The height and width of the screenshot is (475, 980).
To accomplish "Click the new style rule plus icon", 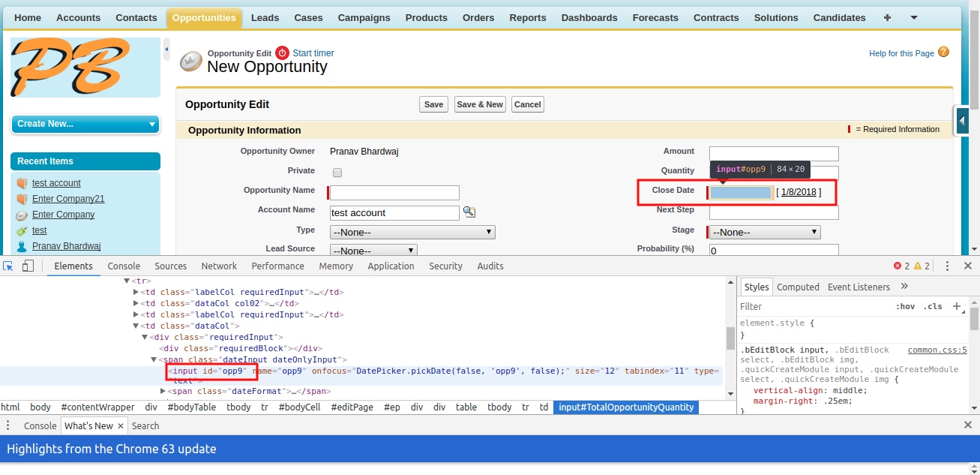I will [956, 306].
